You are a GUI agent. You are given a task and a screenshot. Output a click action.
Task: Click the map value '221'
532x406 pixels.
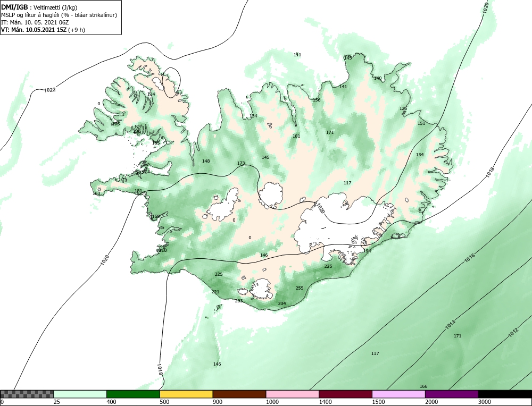click(215, 291)
